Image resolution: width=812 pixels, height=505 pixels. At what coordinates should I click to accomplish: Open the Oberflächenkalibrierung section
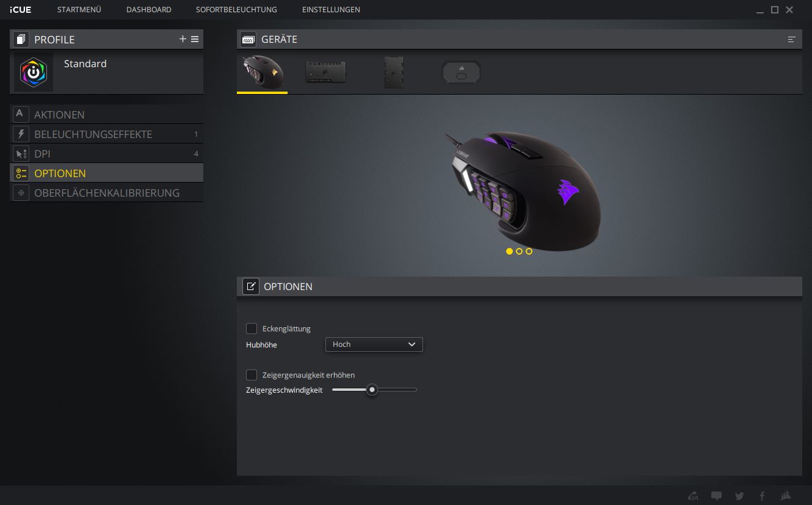click(x=107, y=192)
